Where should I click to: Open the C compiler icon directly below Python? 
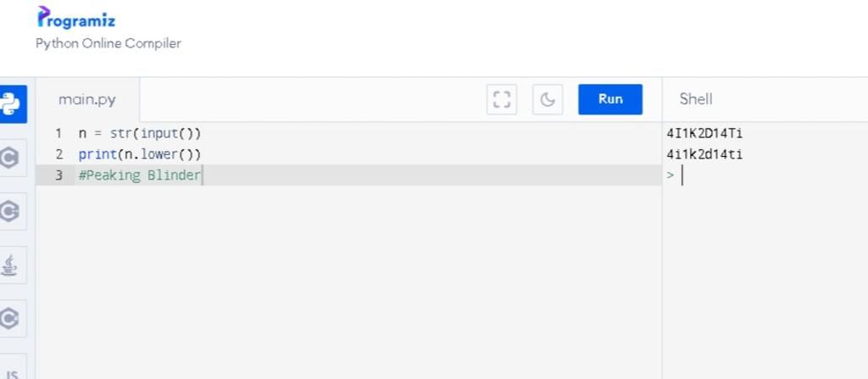click(x=10, y=158)
